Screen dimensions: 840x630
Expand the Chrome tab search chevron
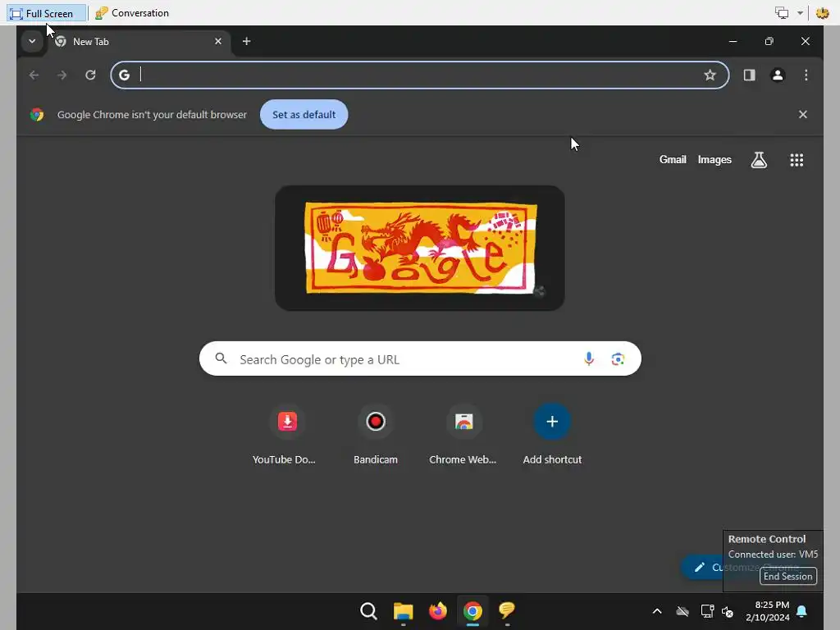32,41
